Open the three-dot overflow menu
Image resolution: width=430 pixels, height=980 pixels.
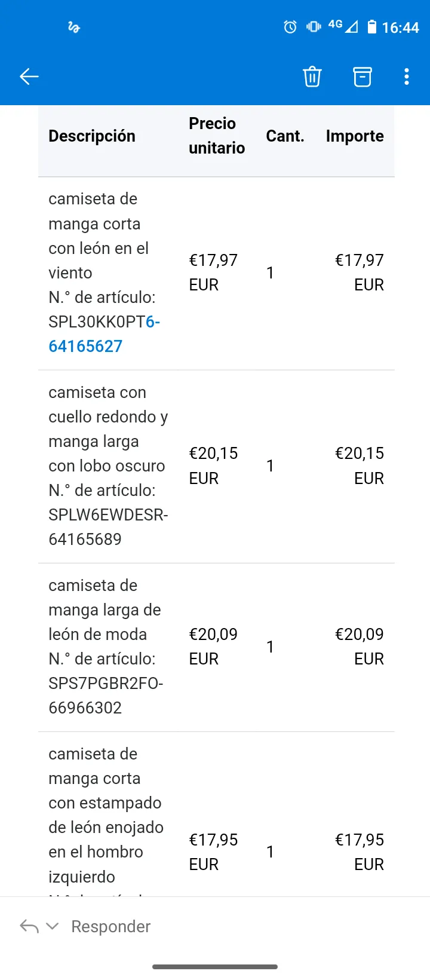point(407,76)
